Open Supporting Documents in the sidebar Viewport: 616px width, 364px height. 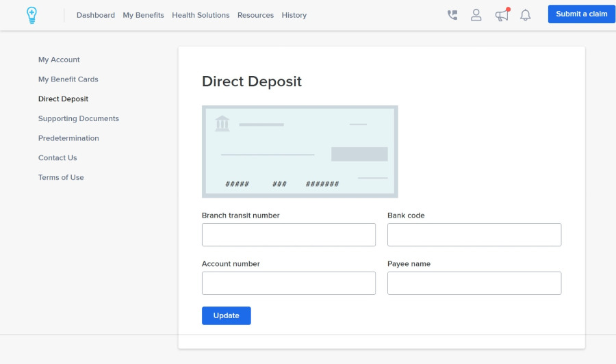click(x=79, y=118)
